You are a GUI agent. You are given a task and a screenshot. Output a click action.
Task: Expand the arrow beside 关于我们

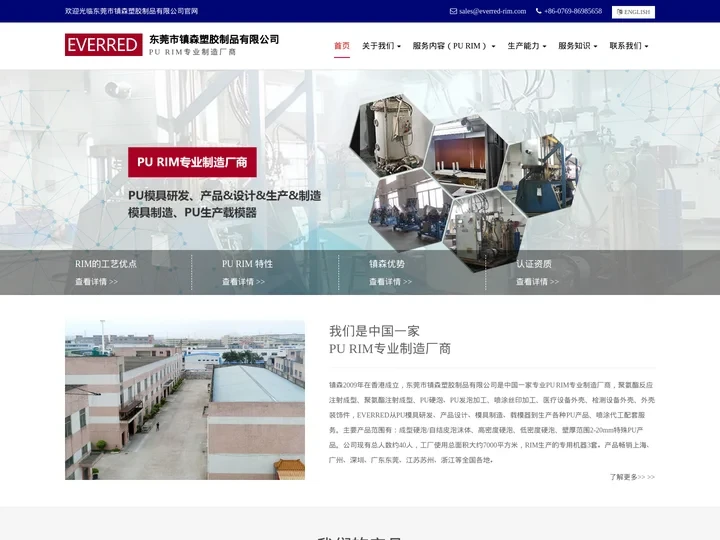click(399, 46)
